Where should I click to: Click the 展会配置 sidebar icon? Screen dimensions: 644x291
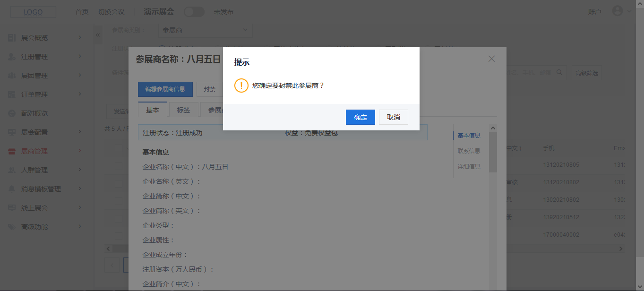(x=12, y=132)
